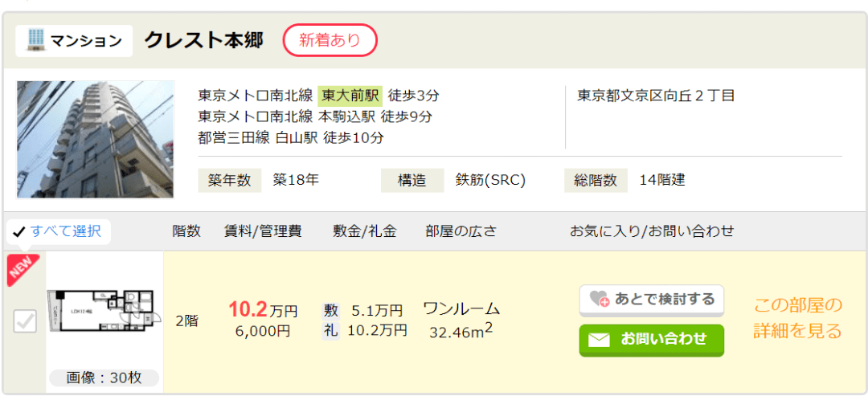Click the マンション building icon

[x=35, y=40]
